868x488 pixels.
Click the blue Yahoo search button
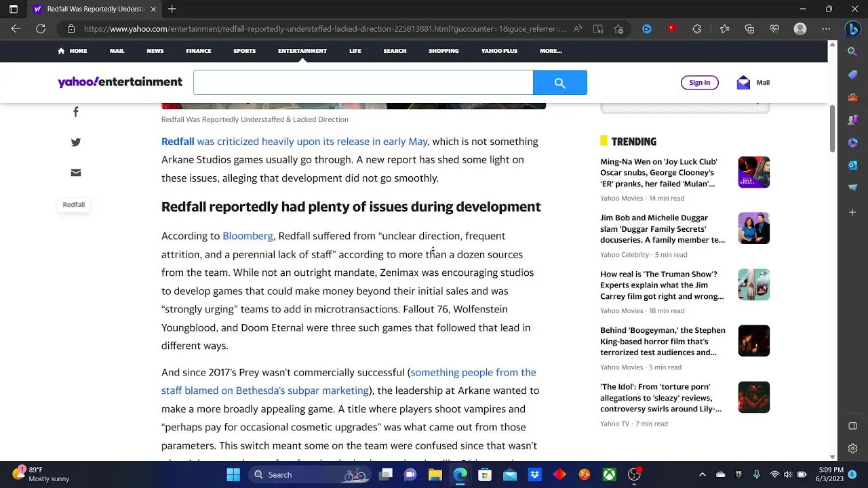pos(559,83)
